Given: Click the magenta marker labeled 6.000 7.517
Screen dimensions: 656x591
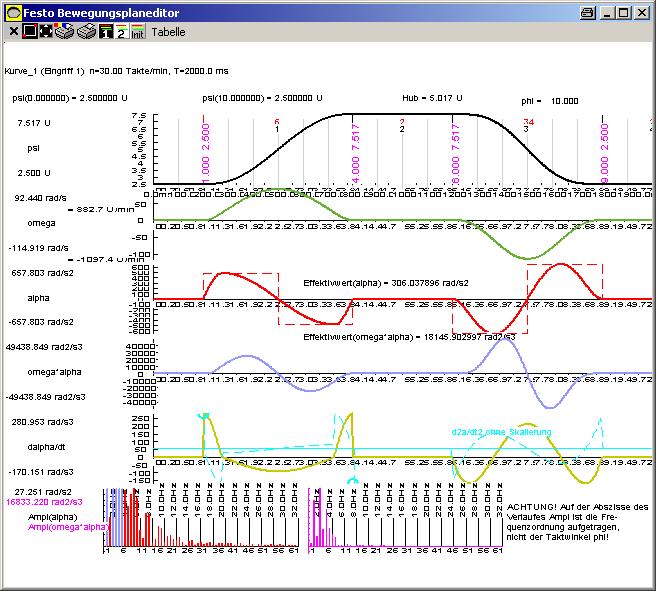Looking at the screenshot, I should (455, 153).
